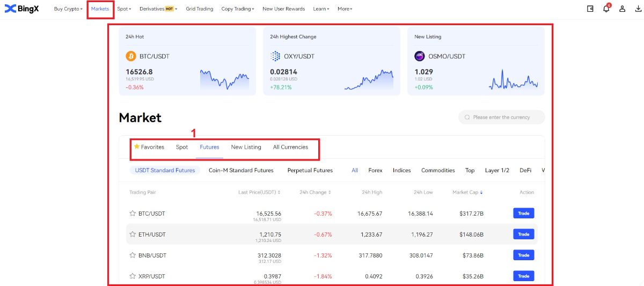The width and height of the screenshot is (644, 286).
Task: Select Perpetual Futures filter
Action: pyautogui.click(x=310, y=170)
